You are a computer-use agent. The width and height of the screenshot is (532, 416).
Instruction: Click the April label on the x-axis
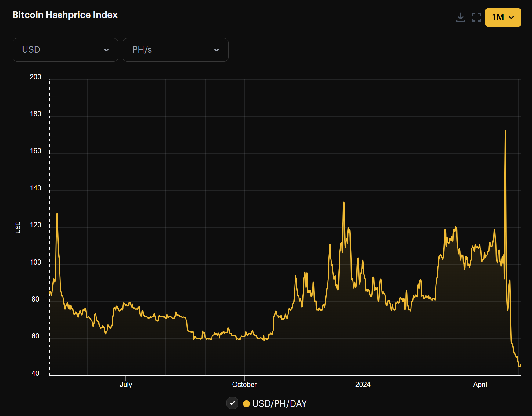(480, 385)
